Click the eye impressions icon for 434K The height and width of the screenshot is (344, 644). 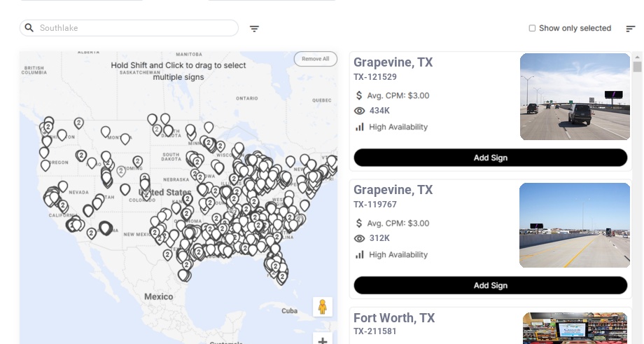[x=360, y=111]
